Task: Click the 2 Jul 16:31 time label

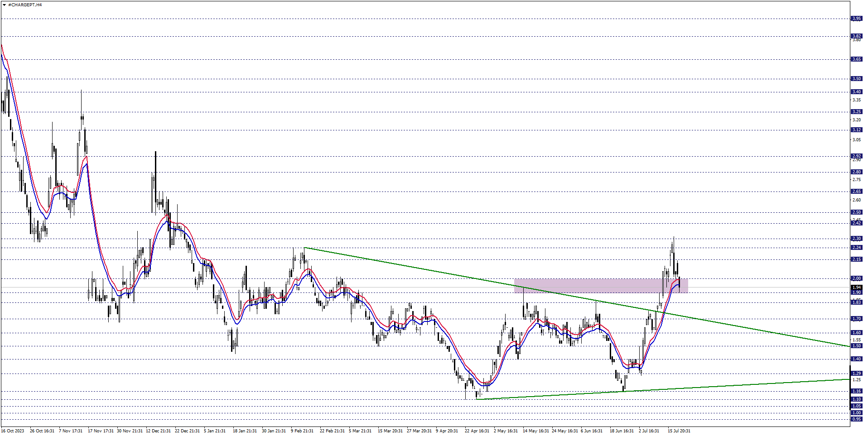Action: [649, 431]
